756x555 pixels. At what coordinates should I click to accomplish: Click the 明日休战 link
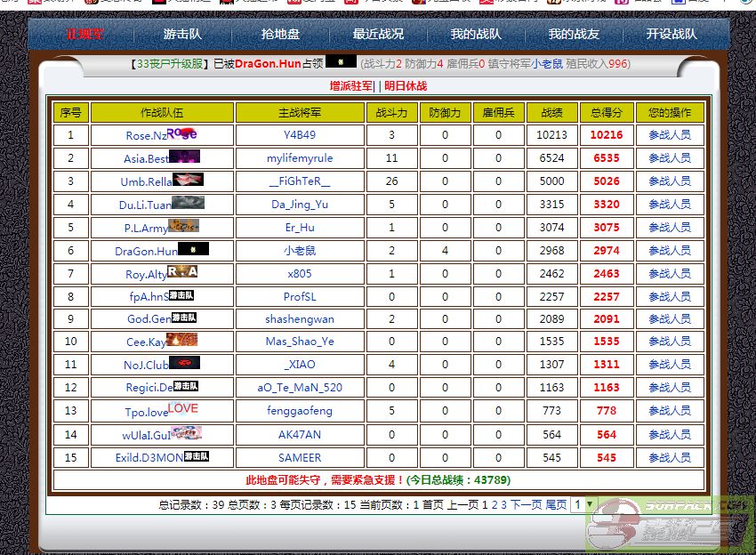tap(406, 86)
